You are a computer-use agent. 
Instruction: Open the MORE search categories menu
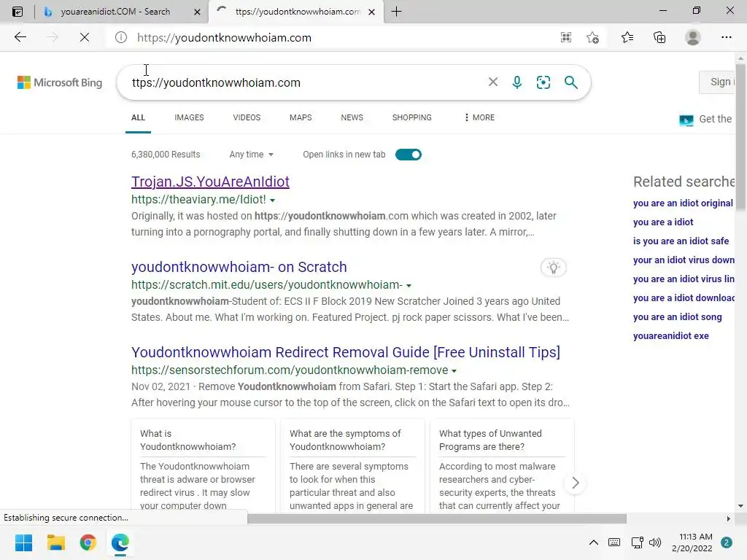click(479, 117)
